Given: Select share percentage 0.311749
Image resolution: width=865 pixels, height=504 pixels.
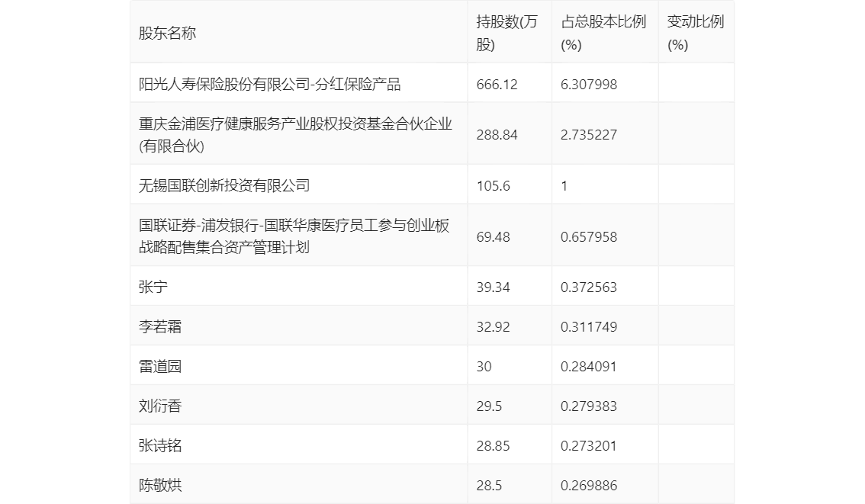Looking at the screenshot, I should pos(589,327).
